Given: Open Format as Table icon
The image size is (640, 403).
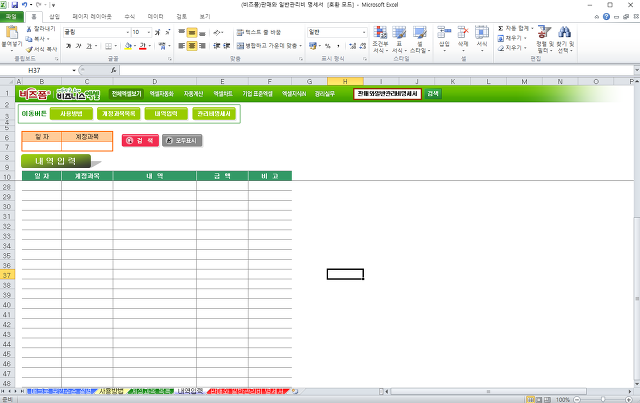Looking at the screenshot, I should (399, 33).
